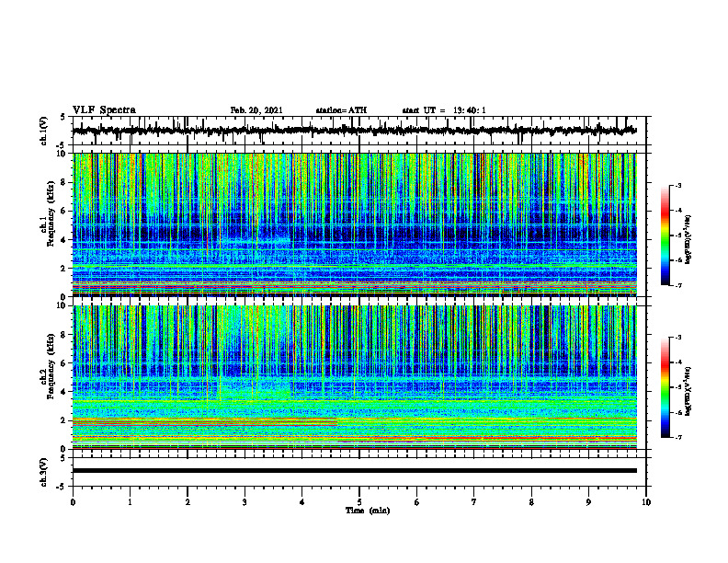Screen dimensions: 728x563
Task: Click the "0" time axis tick label
Action: click(x=73, y=502)
